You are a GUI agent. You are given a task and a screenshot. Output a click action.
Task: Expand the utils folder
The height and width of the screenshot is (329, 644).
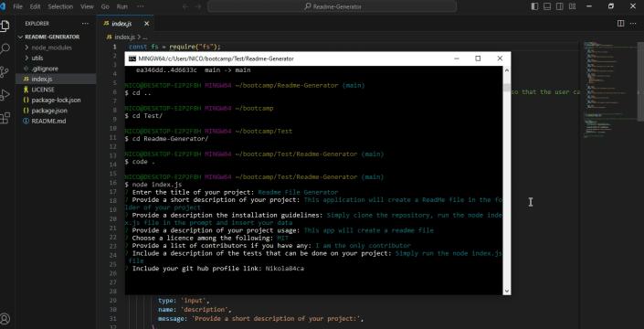(56, 58)
